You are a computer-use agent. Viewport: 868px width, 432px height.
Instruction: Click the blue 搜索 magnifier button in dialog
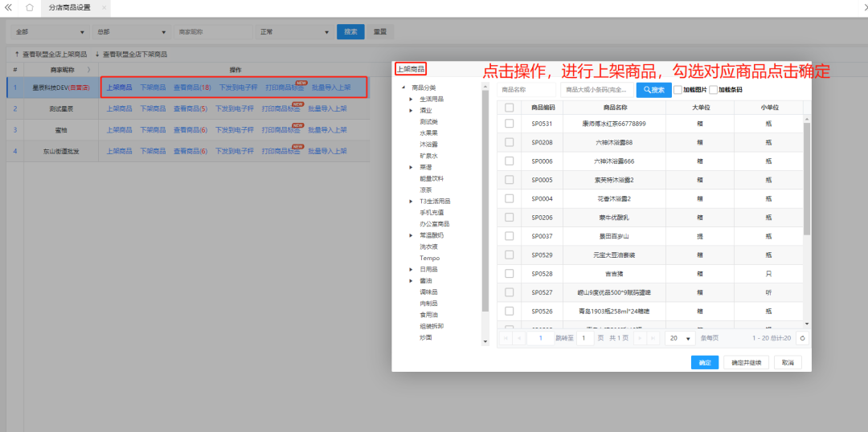tap(653, 90)
